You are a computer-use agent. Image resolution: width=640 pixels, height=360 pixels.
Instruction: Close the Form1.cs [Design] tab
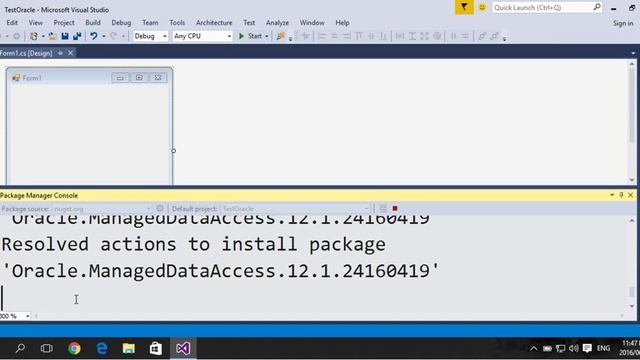[71, 53]
